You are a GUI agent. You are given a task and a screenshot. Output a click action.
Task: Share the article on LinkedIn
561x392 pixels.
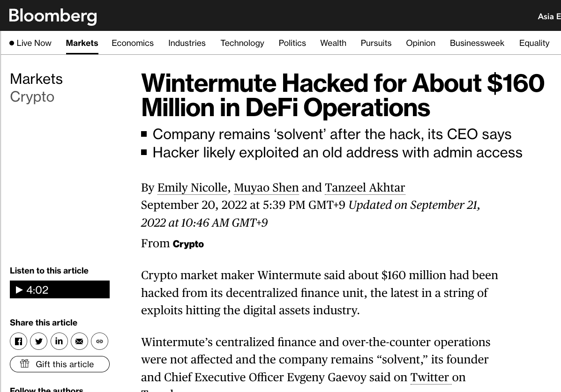point(59,341)
